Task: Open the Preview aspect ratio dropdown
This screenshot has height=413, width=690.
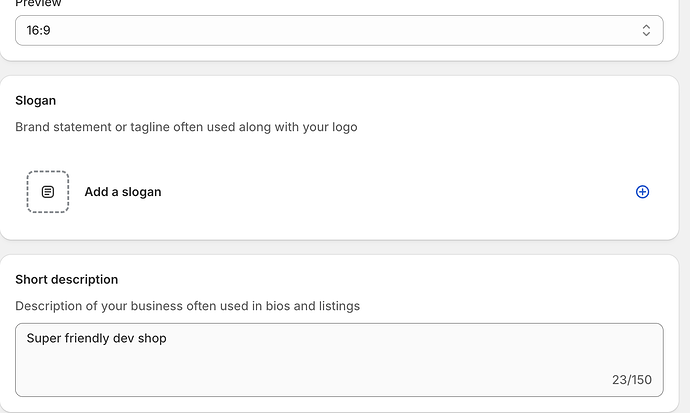Action: click(x=338, y=31)
